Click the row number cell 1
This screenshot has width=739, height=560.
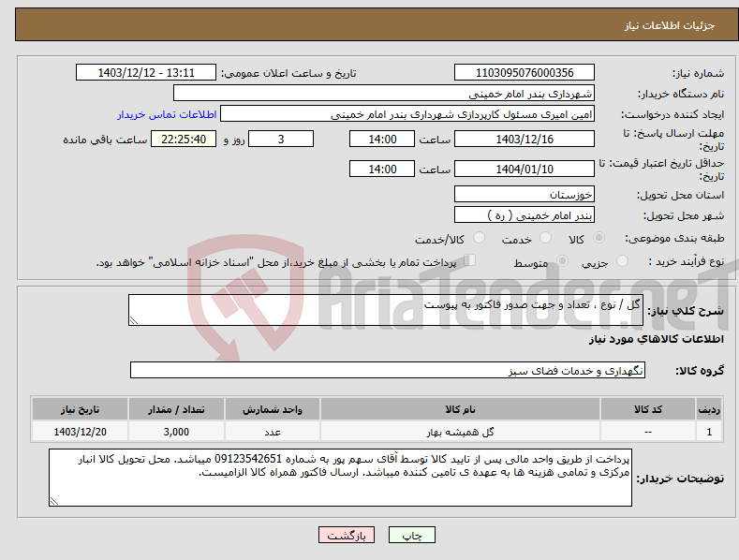point(709,432)
